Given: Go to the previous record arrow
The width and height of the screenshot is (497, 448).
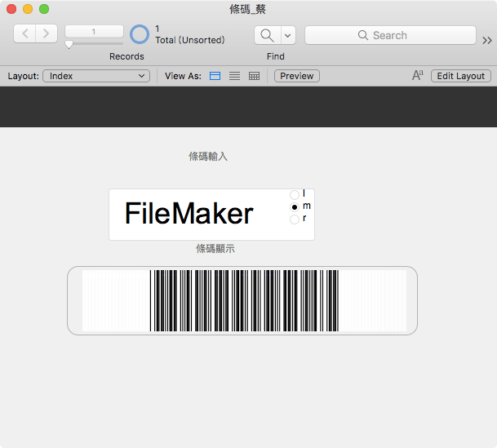Looking at the screenshot, I should [24, 33].
